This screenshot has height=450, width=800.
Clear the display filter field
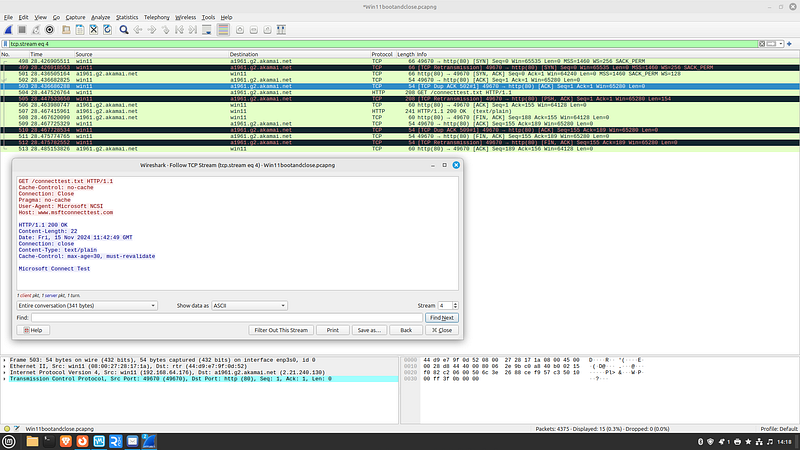click(x=762, y=44)
